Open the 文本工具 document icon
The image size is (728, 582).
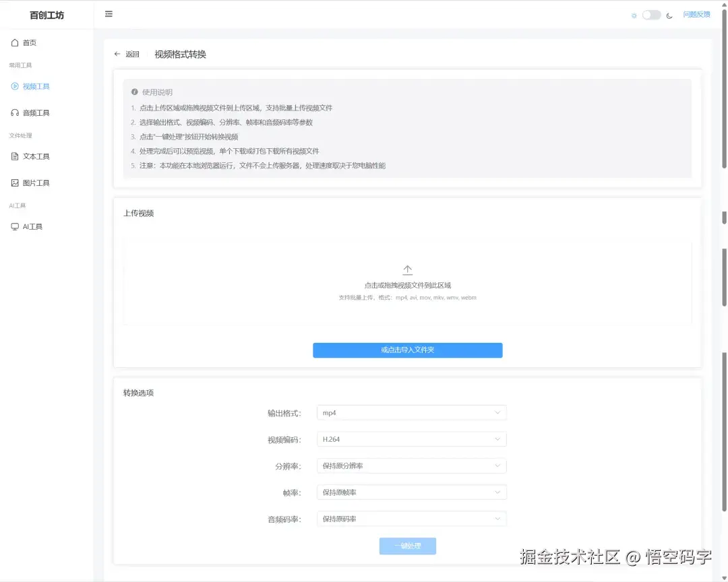pyautogui.click(x=16, y=156)
